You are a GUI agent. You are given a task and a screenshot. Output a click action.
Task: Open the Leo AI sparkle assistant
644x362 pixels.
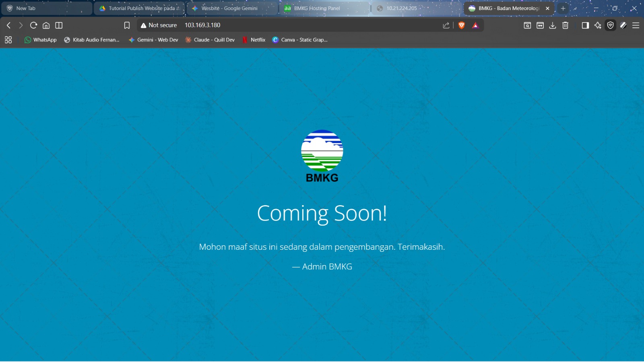point(598,25)
